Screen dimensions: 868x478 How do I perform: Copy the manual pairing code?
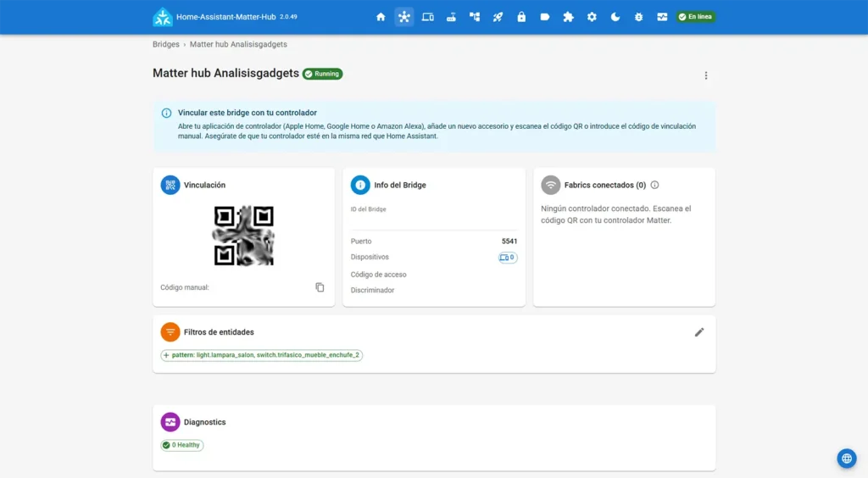[320, 287]
